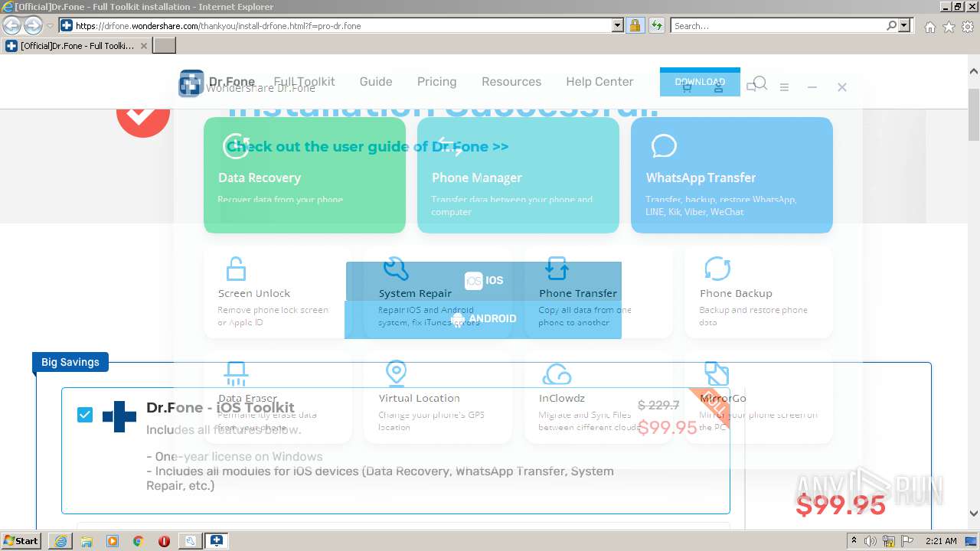The height and width of the screenshot is (551, 980).
Task: Click the $99.95 price in the toolkit card
Action: [x=668, y=428]
